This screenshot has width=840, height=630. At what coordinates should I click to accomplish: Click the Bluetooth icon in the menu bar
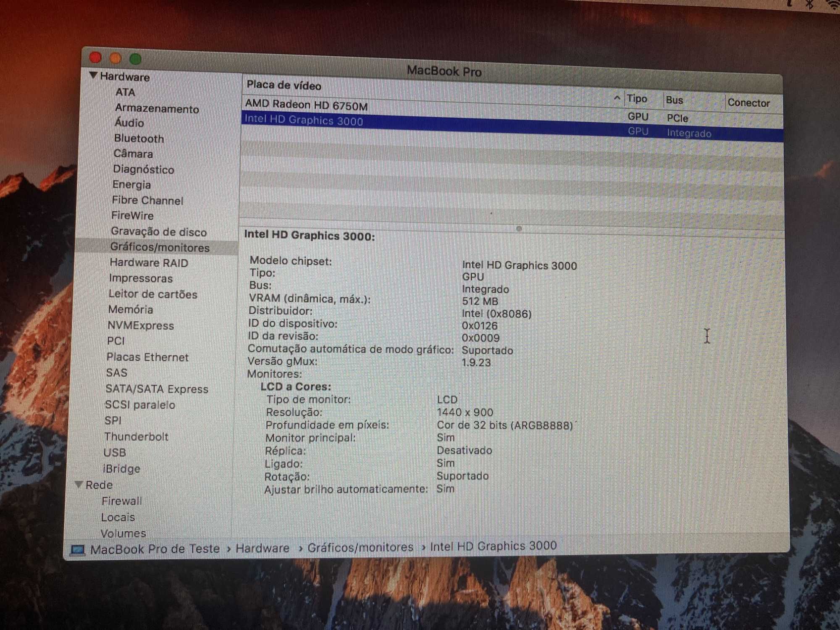(x=809, y=5)
